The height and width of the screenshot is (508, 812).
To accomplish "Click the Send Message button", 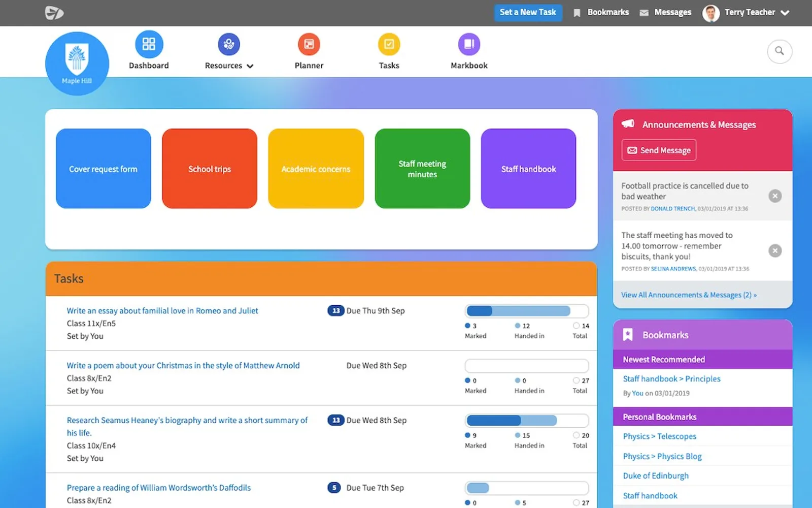I will pyautogui.click(x=659, y=150).
